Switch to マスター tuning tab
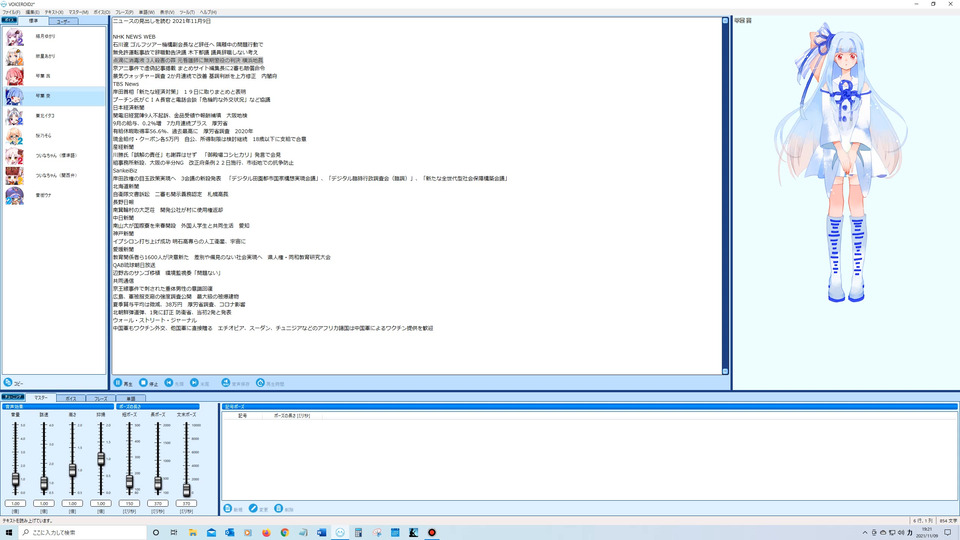 (x=40, y=397)
